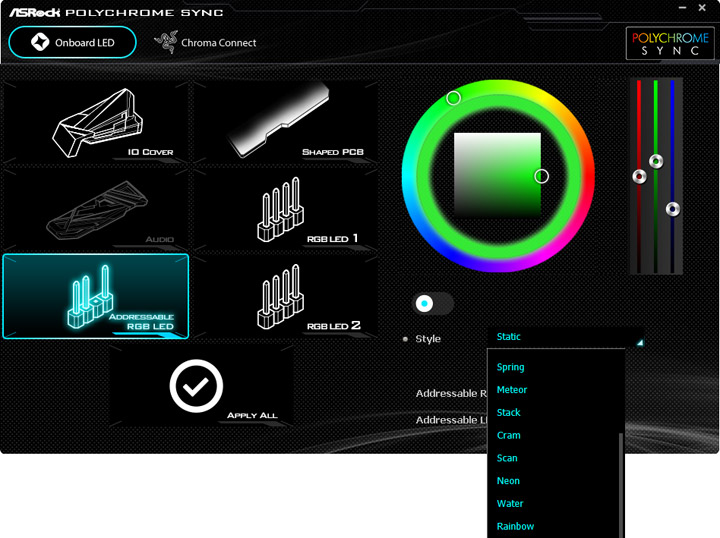Open the Style dropdown showing Static
Viewport: 720px width, 538px height.
[565, 337]
